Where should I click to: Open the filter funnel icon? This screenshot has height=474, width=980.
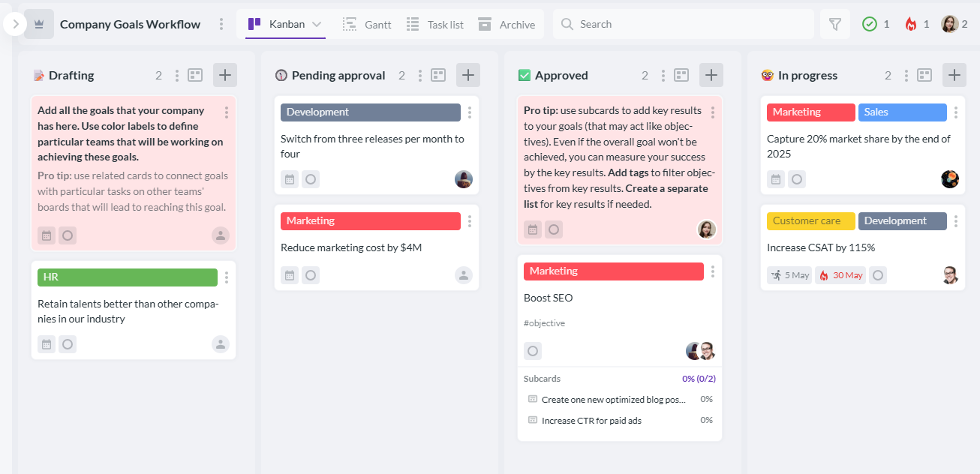click(835, 25)
